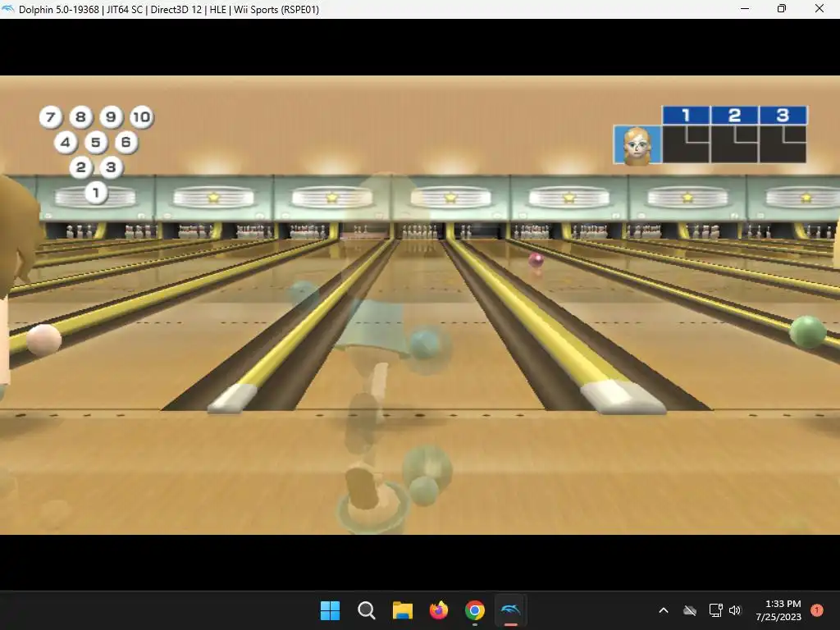This screenshot has width=840, height=630.
Task: Minimize the Dolphin window
Action: (745, 9)
